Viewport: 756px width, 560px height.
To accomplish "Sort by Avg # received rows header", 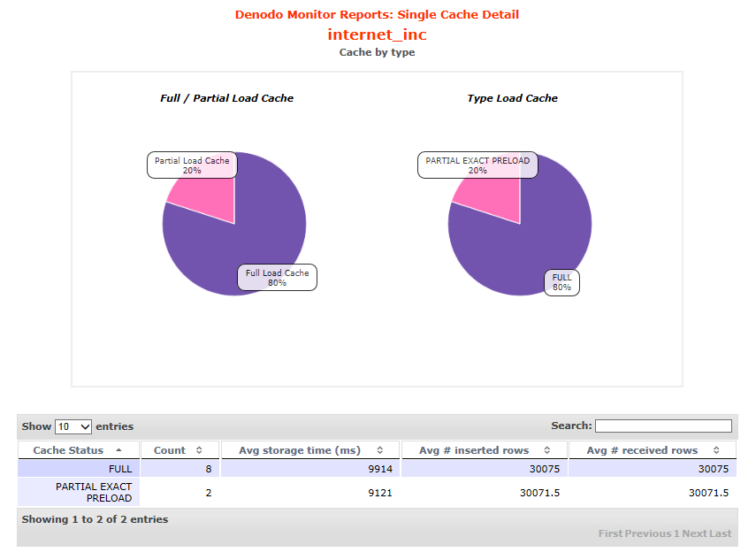I will (653, 450).
